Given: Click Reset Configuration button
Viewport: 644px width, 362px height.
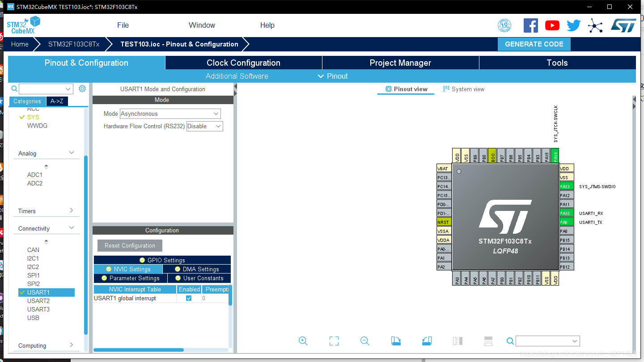Looking at the screenshot, I should [130, 245].
